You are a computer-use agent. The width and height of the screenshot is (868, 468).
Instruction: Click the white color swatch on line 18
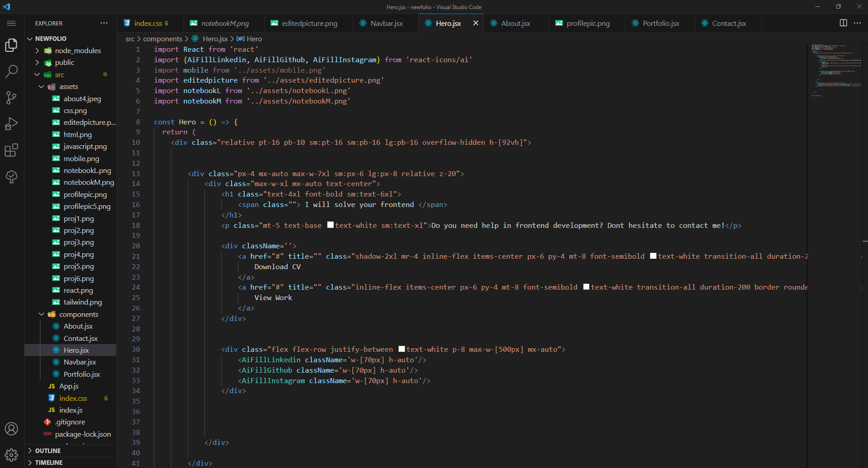[330, 225]
